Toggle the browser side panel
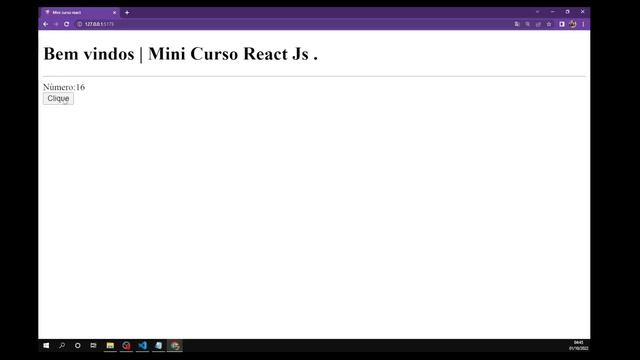 click(x=562, y=24)
